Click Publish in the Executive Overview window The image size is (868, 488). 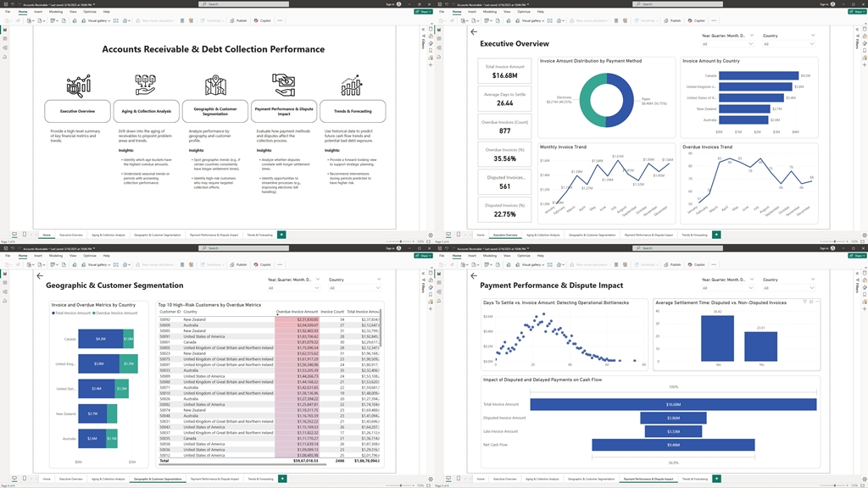(674, 20)
